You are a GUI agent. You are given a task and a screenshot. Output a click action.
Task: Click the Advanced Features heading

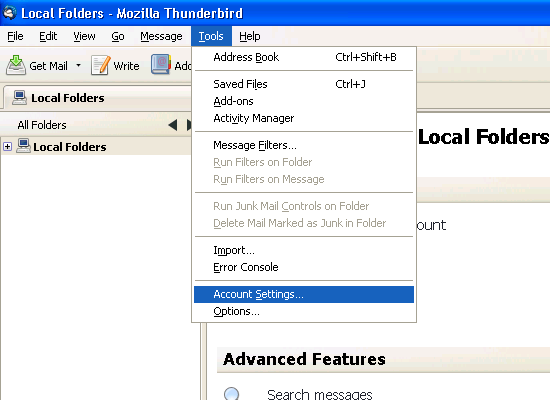pos(304,359)
